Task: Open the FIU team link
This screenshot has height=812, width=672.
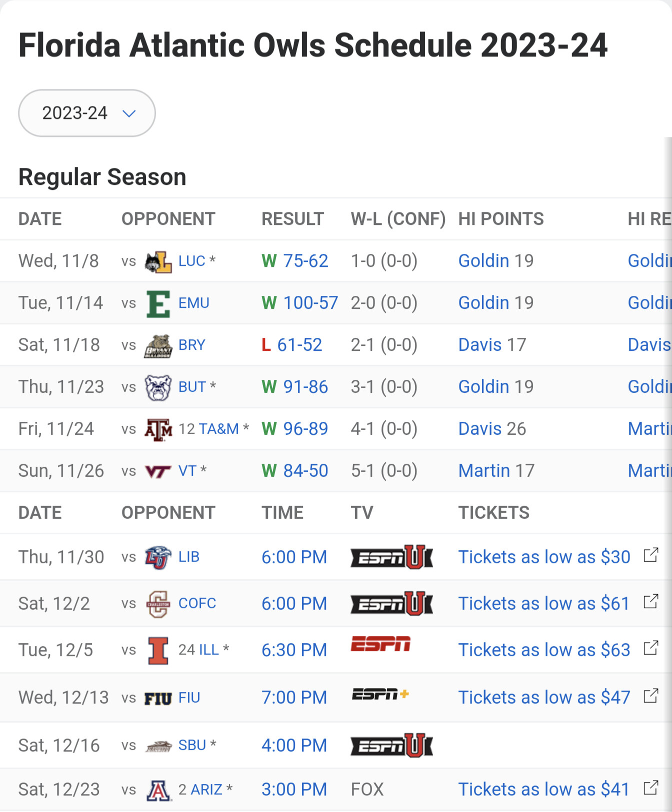Action: pyautogui.click(x=189, y=698)
